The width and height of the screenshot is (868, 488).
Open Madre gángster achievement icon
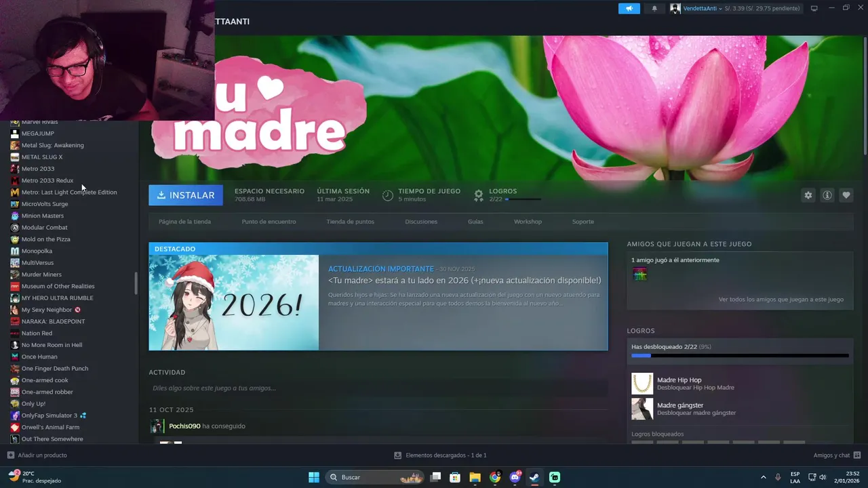[x=642, y=409]
